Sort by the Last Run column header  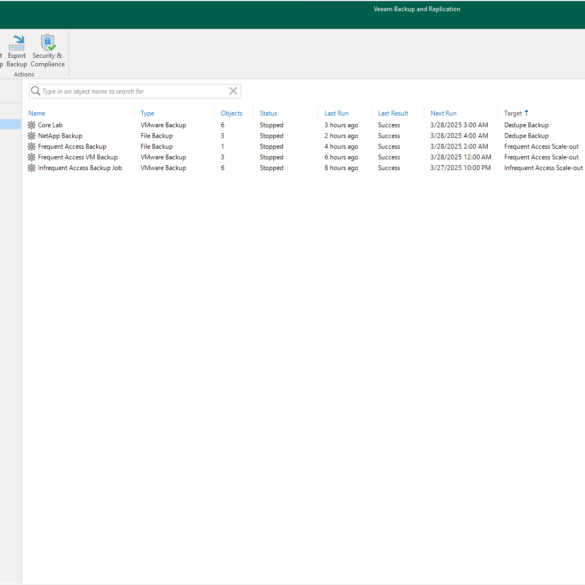(336, 113)
